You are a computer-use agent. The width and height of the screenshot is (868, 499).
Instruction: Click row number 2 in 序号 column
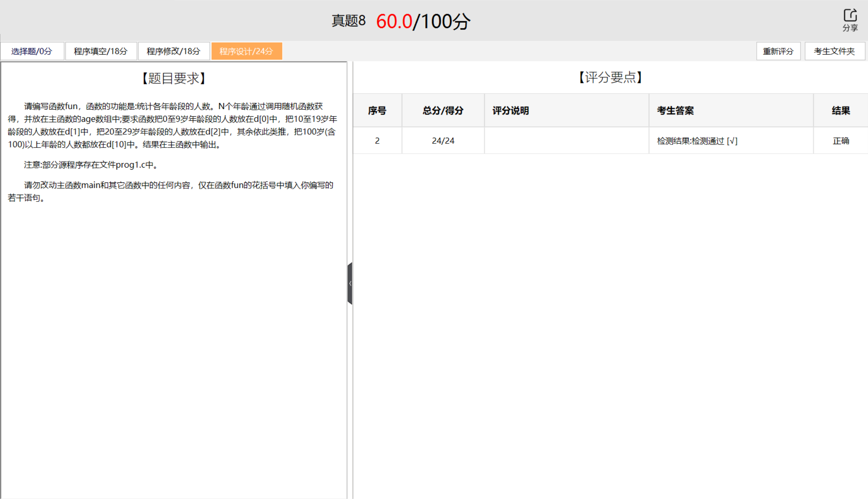[377, 140]
